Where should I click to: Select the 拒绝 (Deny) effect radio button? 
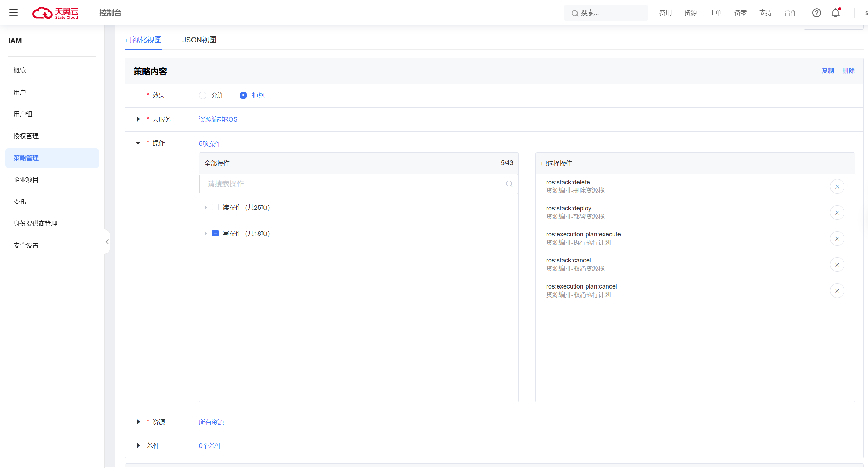[243, 95]
